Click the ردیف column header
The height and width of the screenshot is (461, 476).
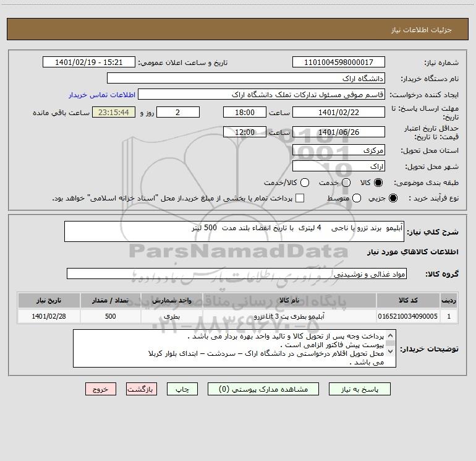(449, 300)
